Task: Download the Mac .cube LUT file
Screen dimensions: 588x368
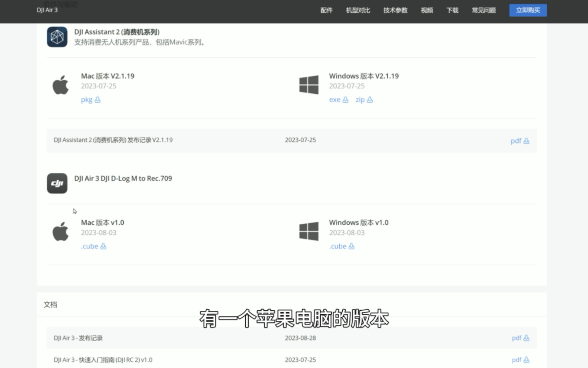Action: [94, 246]
